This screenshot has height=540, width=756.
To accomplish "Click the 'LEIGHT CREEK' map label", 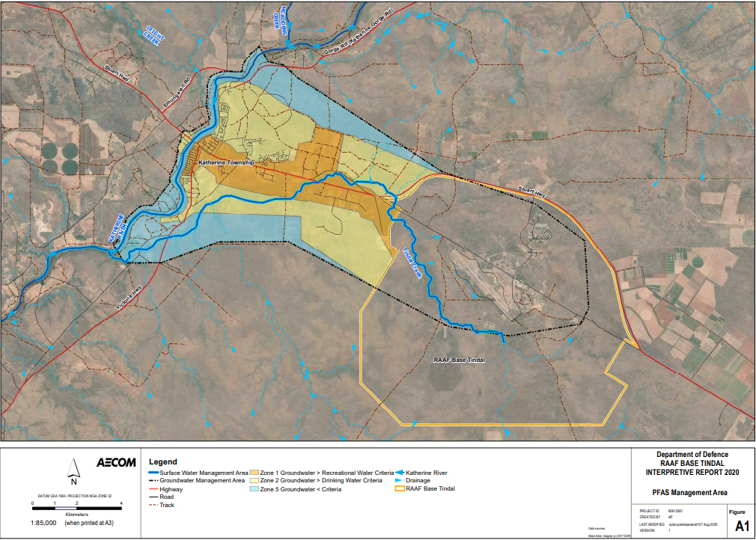I will [153, 34].
